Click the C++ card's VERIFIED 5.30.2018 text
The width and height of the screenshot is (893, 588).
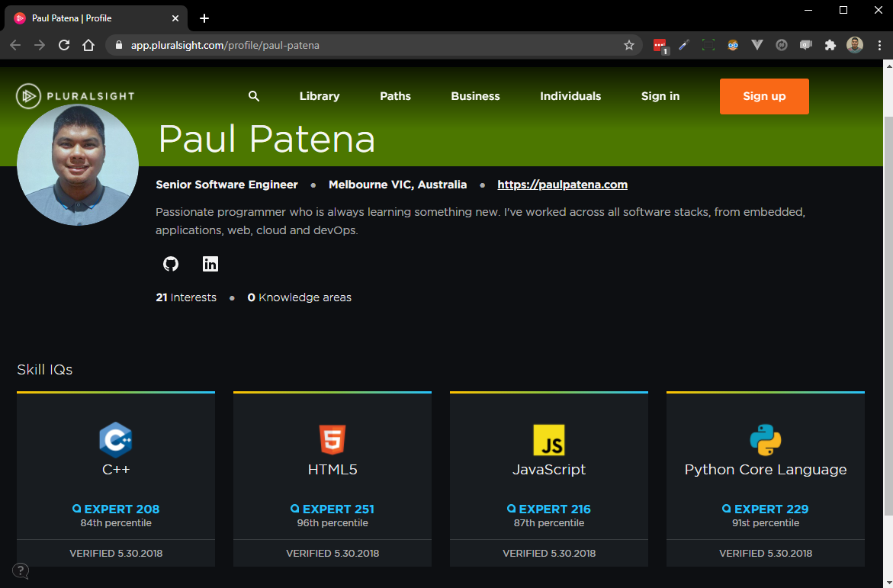tap(116, 553)
